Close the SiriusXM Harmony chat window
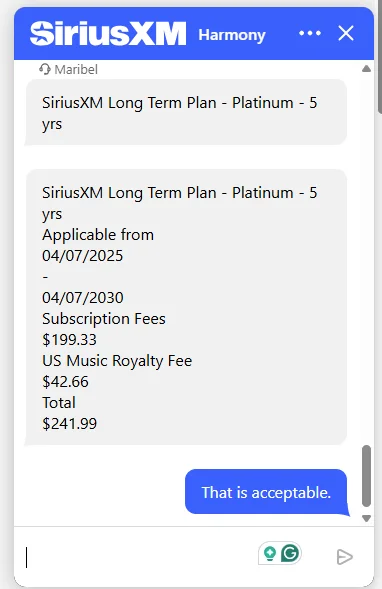382x589 pixels. click(346, 33)
